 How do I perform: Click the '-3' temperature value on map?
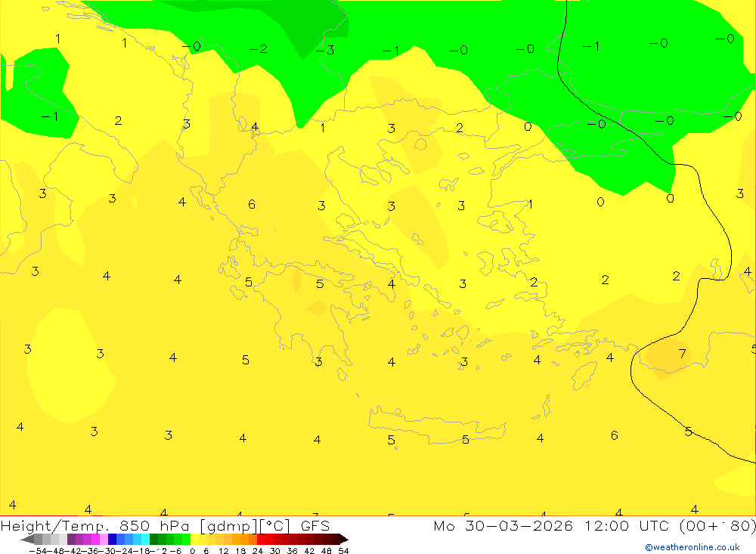[325, 50]
